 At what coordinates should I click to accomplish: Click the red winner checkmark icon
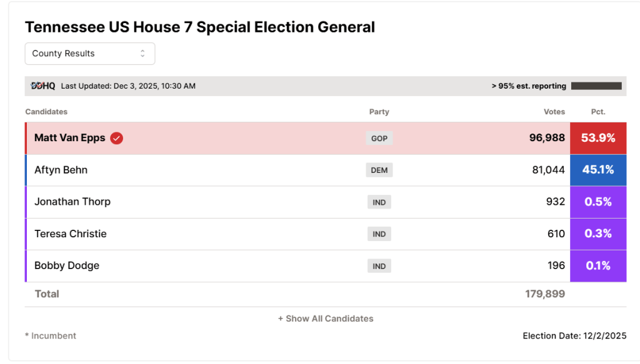coord(117,138)
